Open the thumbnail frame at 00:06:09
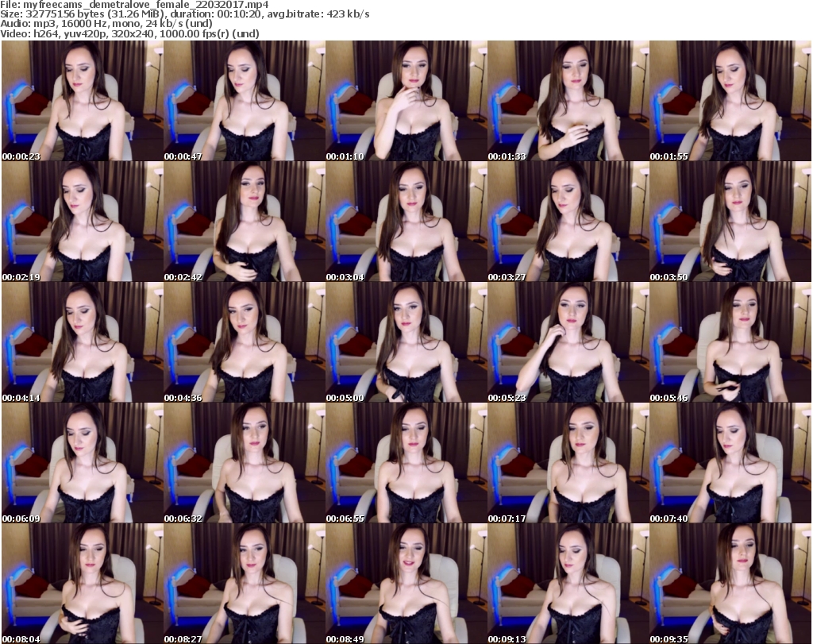Image resolution: width=813 pixels, height=644 pixels. pos(83,463)
